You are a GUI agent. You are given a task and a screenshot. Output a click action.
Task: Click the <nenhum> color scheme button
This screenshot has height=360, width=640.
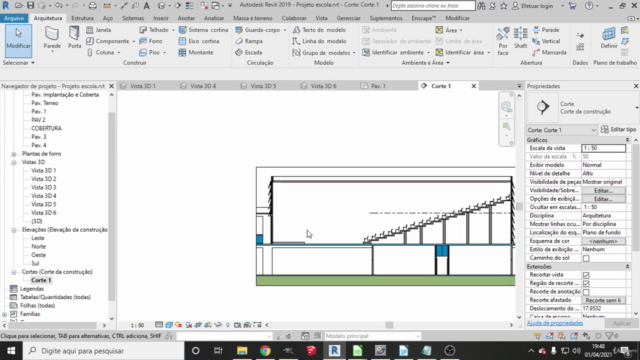[x=603, y=241]
